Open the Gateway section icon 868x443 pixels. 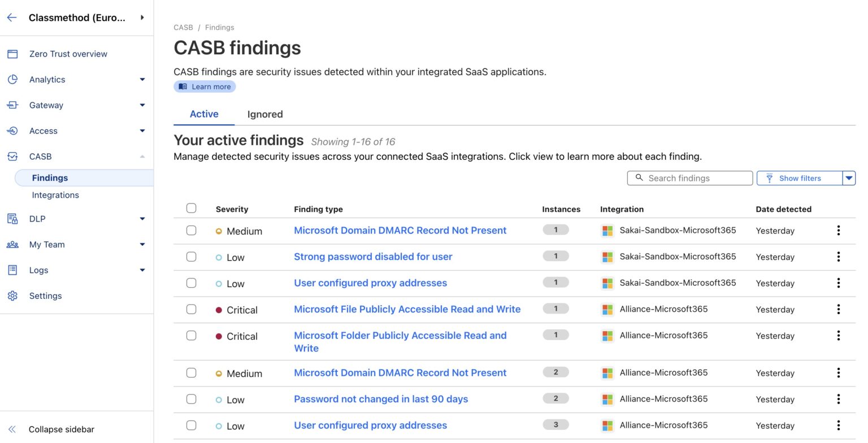[x=12, y=105]
